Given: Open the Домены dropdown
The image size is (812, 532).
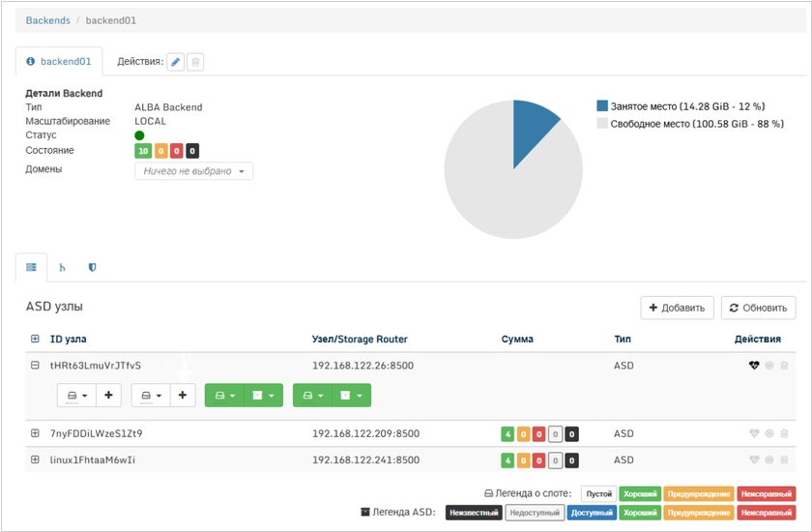Looking at the screenshot, I should 193,171.
